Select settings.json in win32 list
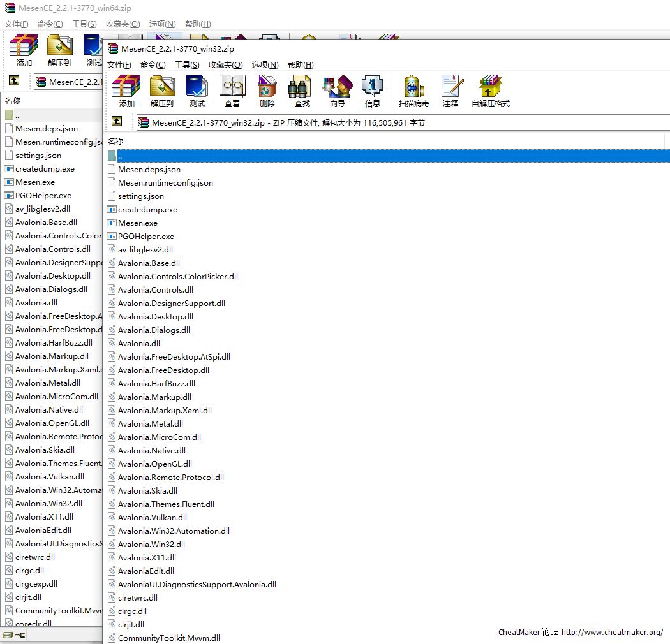Screen dimensions: 670x644 point(141,196)
